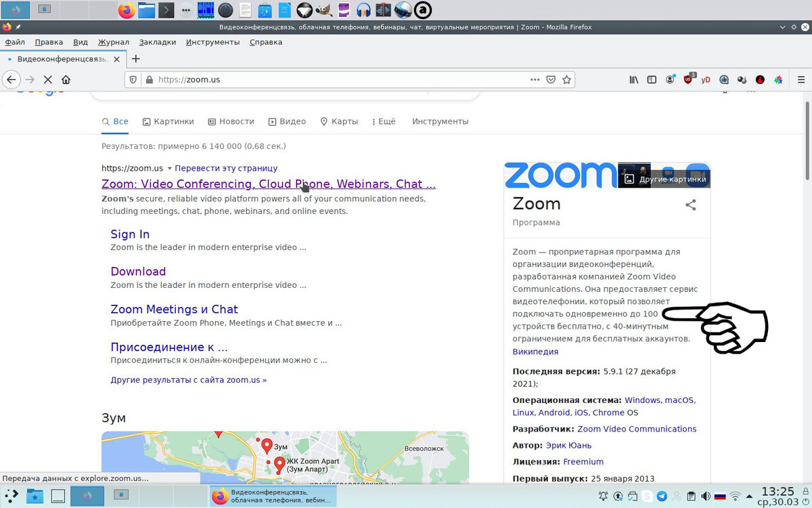Expand the Ещё search options

point(384,121)
